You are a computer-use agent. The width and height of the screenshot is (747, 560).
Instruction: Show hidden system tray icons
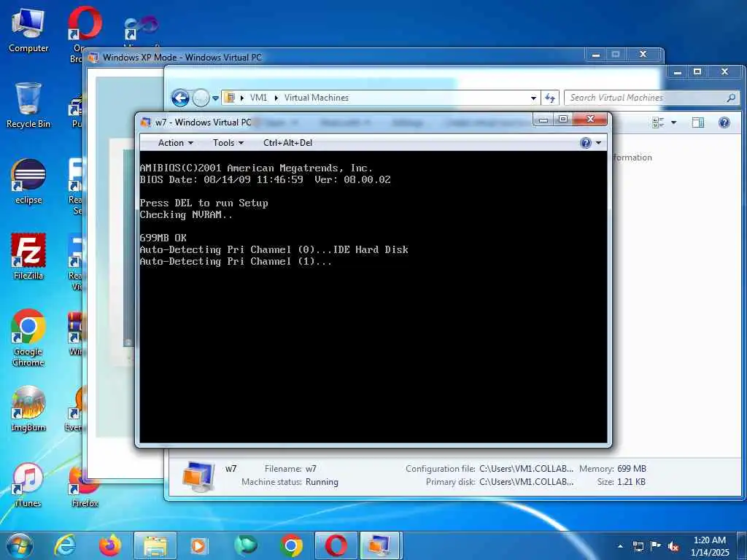[620, 546]
